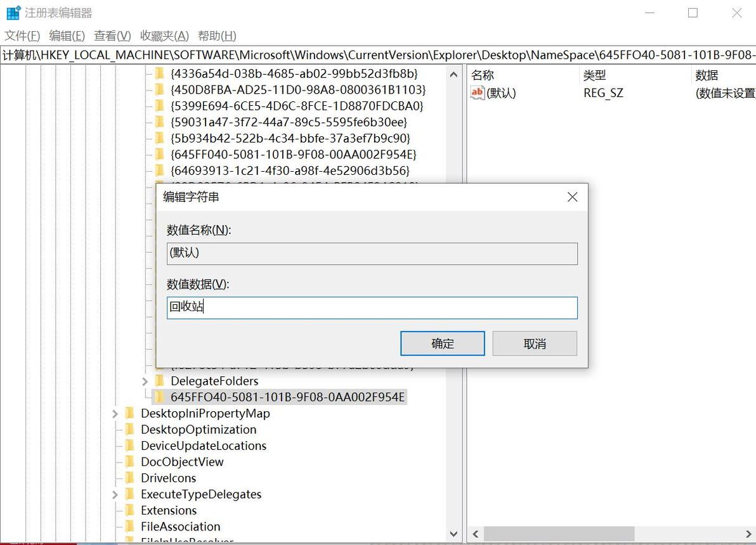Open the 收藏夹(A) menu
Screen dimensions: 756x545
coord(164,35)
